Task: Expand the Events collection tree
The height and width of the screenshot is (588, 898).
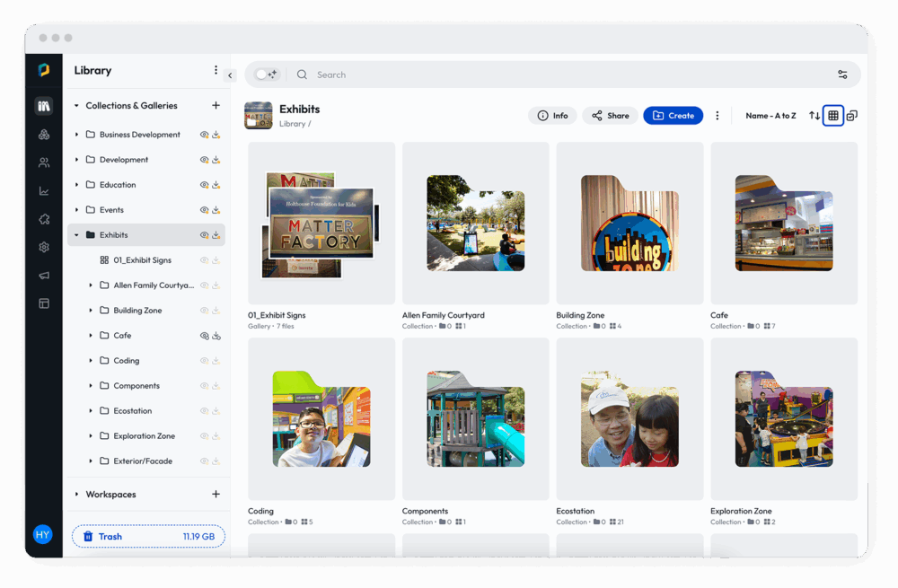Action: [x=76, y=210]
